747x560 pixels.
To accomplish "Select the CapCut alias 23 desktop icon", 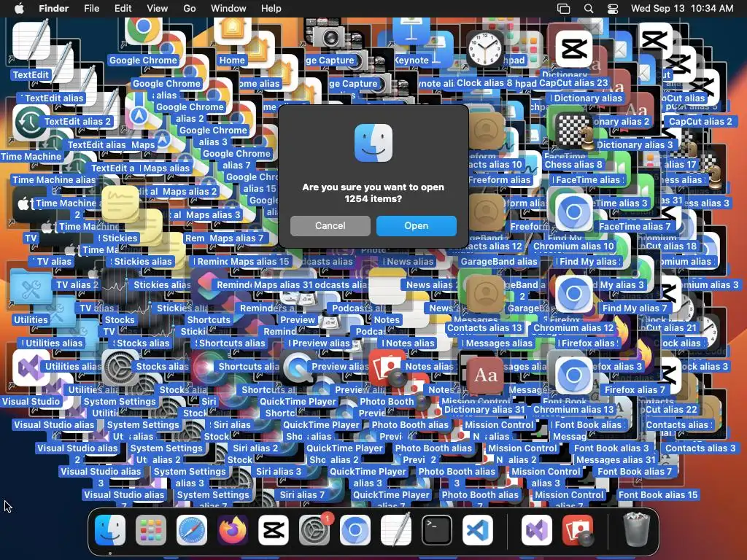I will point(573,49).
